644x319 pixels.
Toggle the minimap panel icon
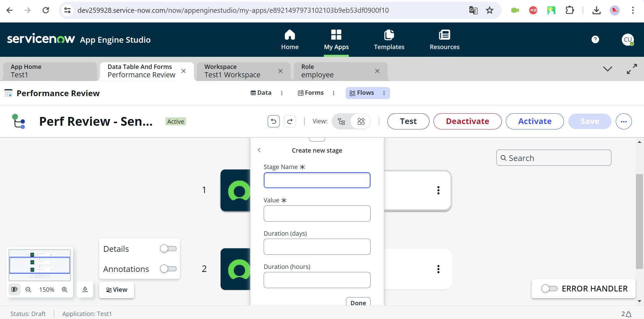[14, 289]
